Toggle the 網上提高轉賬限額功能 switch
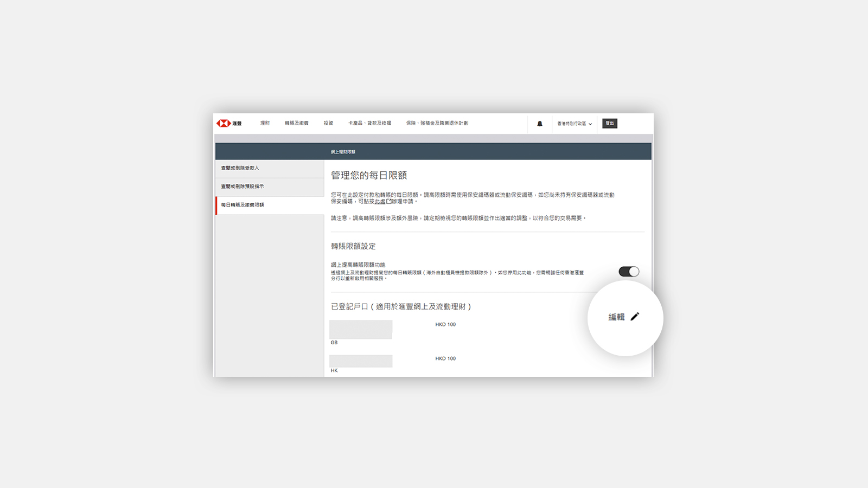 click(x=629, y=272)
